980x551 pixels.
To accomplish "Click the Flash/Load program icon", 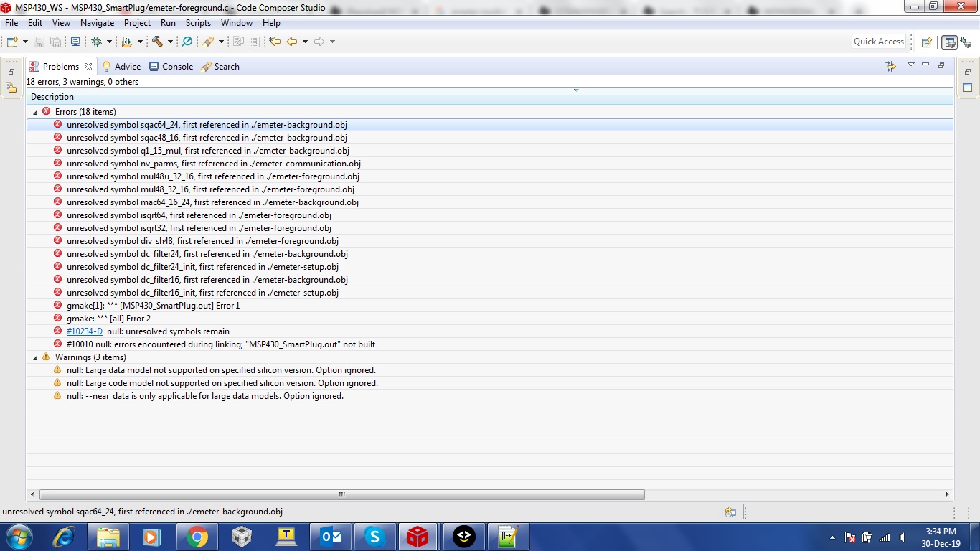I will [127, 42].
